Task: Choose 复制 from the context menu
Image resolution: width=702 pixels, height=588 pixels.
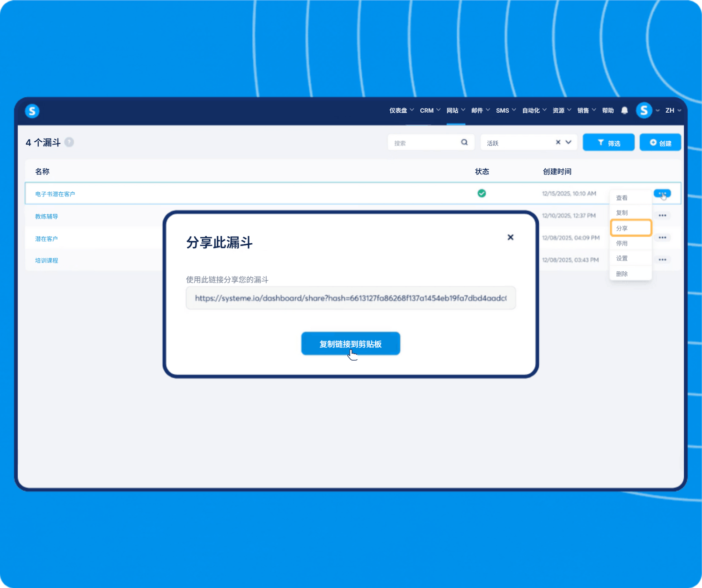Action: (630, 212)
